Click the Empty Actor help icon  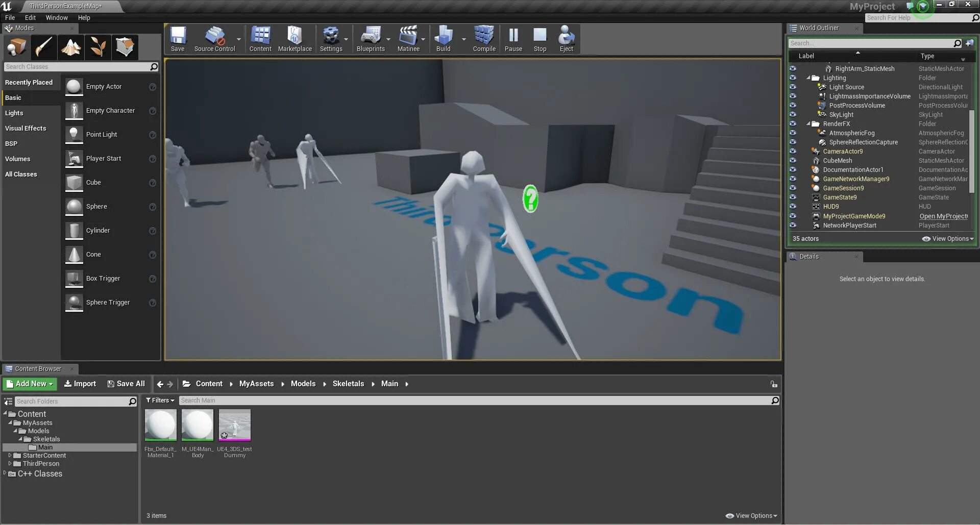(152, 87)
